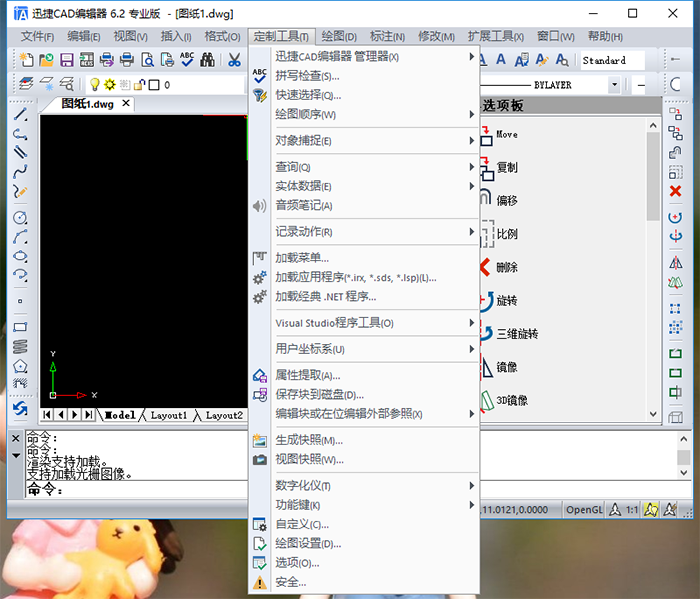Image resolution: width=700 pixels, height=599 pixels.
Task: Click the Standard text style box
Action: click(612, 60)
